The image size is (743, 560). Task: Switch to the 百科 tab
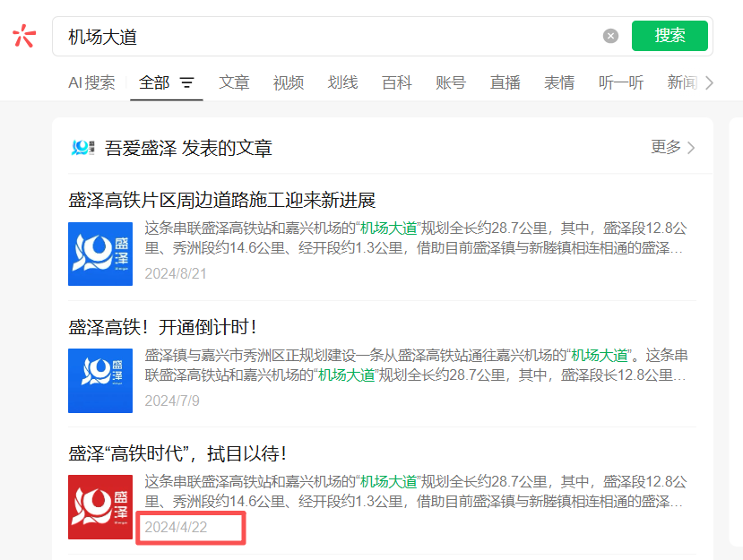tap(395, 81)
